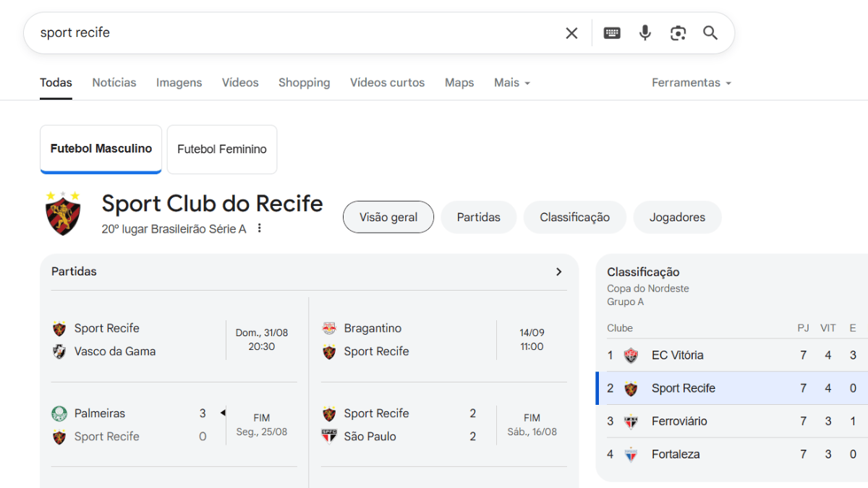Screen dimensions: 868x488
Task: Select the Futebol Masculino tab
Action: (x=101, y=149)
